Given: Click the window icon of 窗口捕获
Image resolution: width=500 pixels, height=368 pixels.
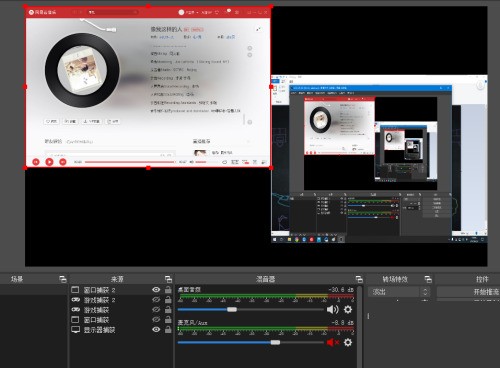Looking at the screenshot, I should coord(75,320).
